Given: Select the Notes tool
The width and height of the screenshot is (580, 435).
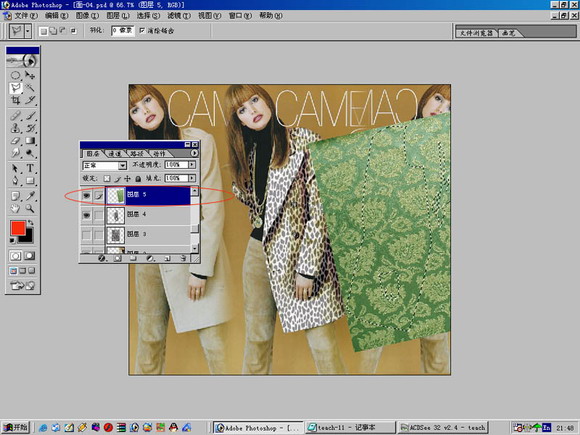Looking at the screenshot, I should (15, 196).
